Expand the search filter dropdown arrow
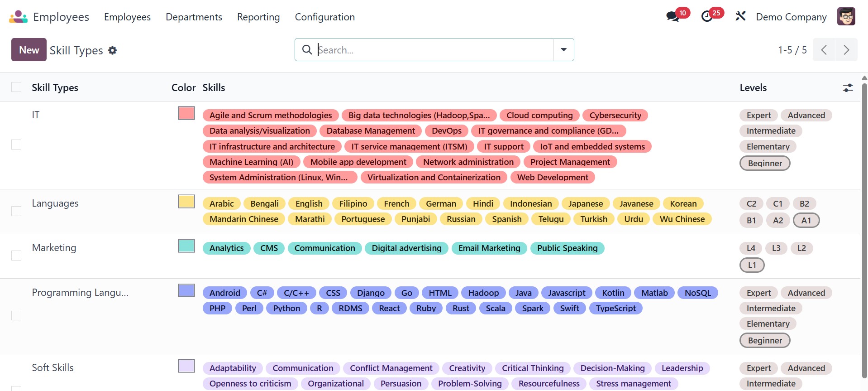 563,50
